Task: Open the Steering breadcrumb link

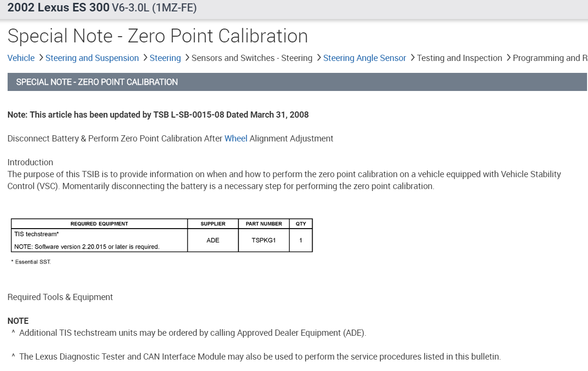Action: click(165, 58)
